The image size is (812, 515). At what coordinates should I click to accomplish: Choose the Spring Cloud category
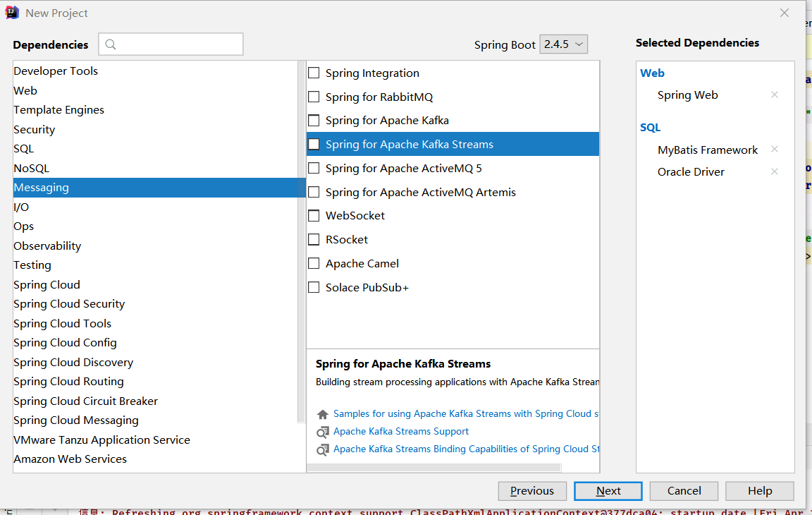click(155, 285)
